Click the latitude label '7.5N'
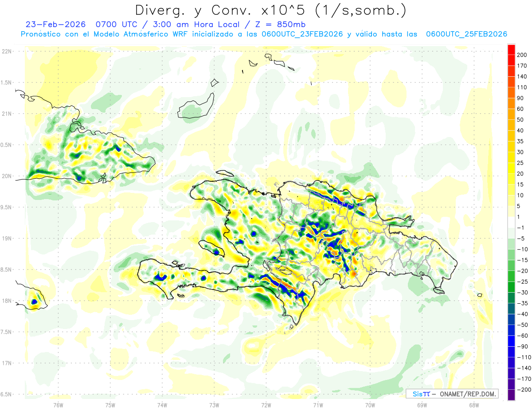This screenshot has width=532, height=411. 6,332
